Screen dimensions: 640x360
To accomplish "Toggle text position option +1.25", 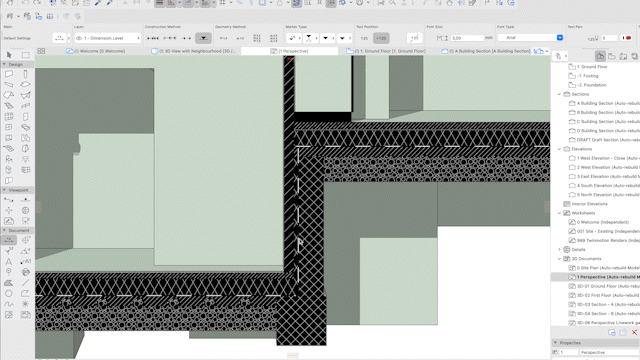I will 381,38.
